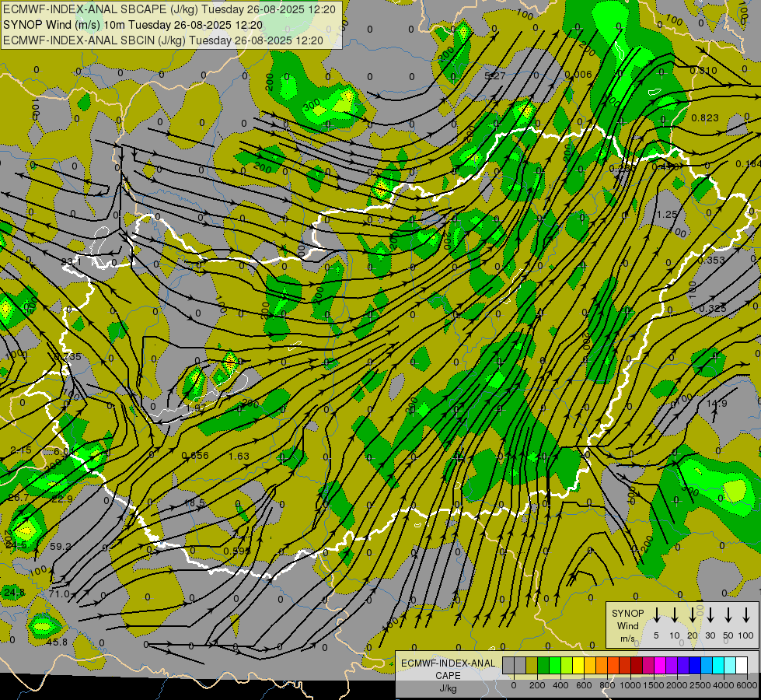
Task: Pick the bright green CAPE legend swatch
Action: coord(555,666)
